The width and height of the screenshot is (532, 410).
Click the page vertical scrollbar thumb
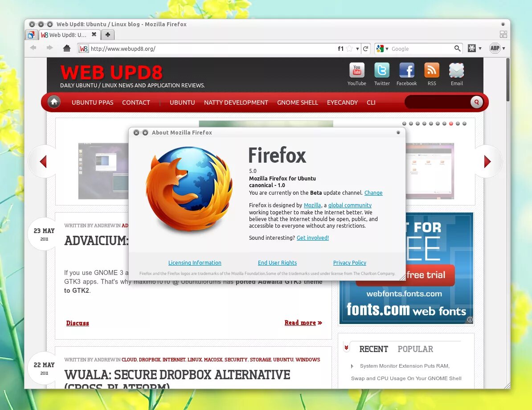[507, 80]
